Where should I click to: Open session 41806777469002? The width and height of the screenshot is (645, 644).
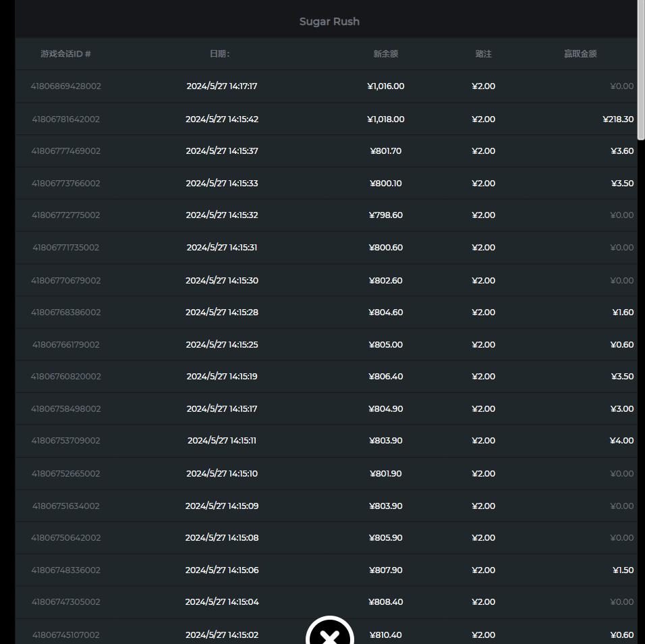pyautogui.click(x=66, y=151)
